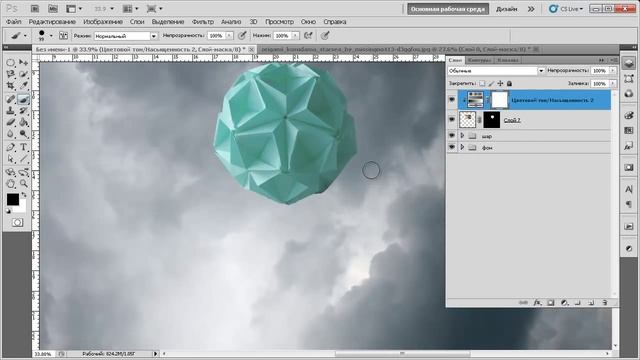Select the Pen tool
Screen dimensions: 640x360
coord(11,147)
